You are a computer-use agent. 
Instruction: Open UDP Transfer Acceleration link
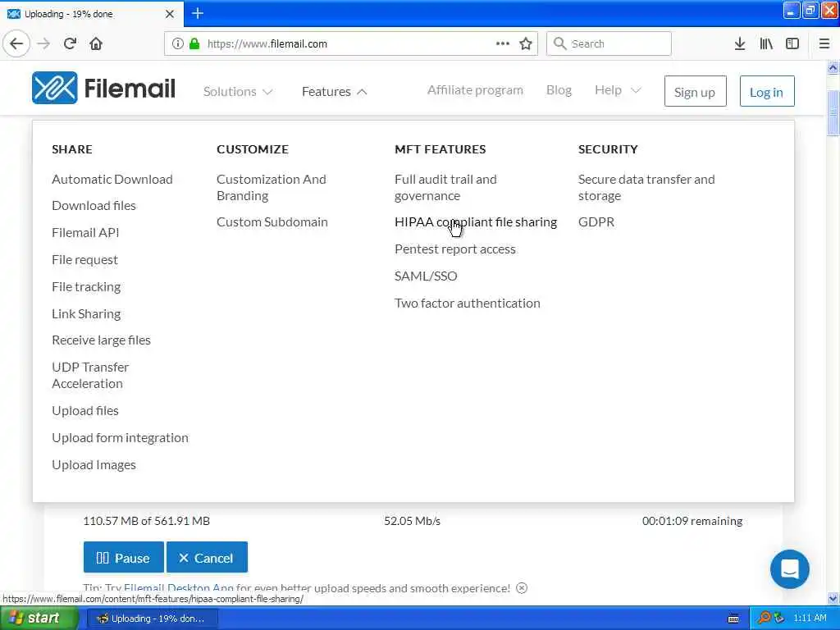pos(90,376)
